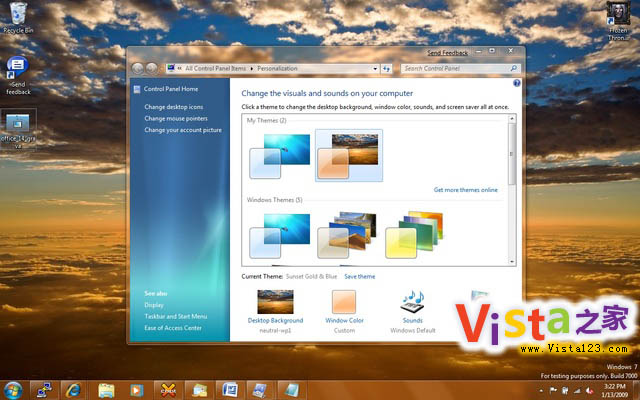
Task: Click the Control Panel Home page icon
Action: [137, 89]
